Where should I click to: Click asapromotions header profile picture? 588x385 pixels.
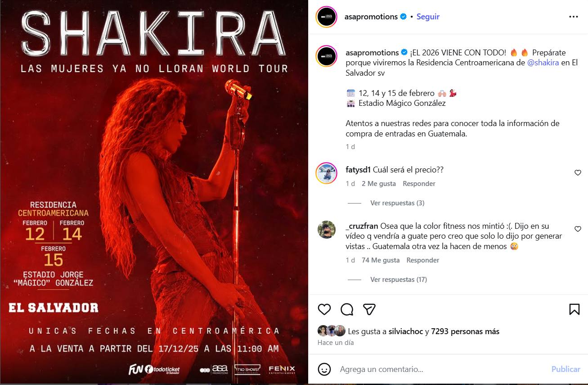click(x=327, y=17)
